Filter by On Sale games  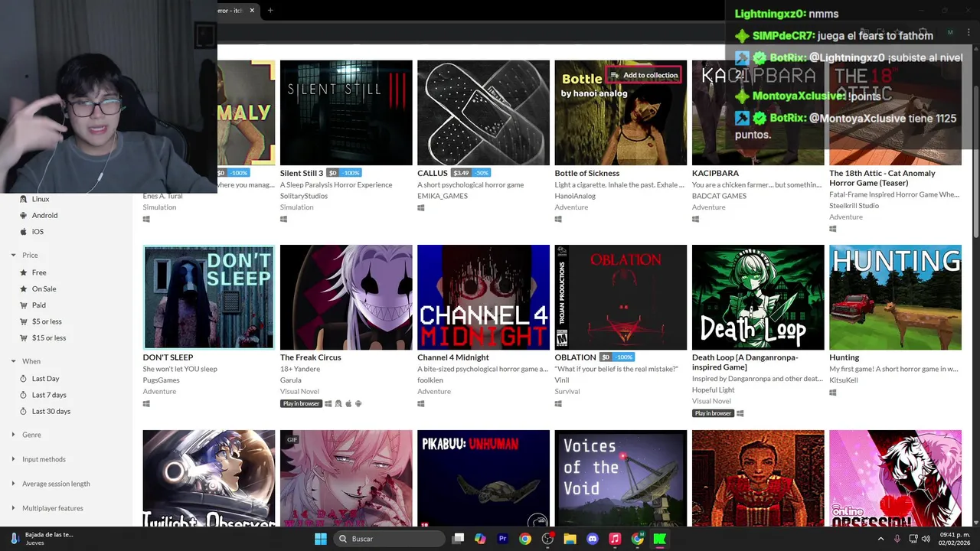[x=44, y=289]
